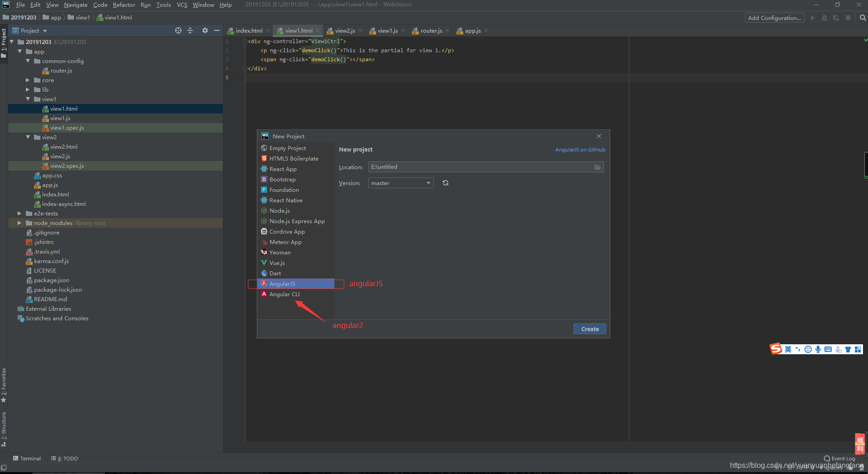Collapse the common-config folder
868x474 pixels.
pyautogui.click(x=28, y=61)
